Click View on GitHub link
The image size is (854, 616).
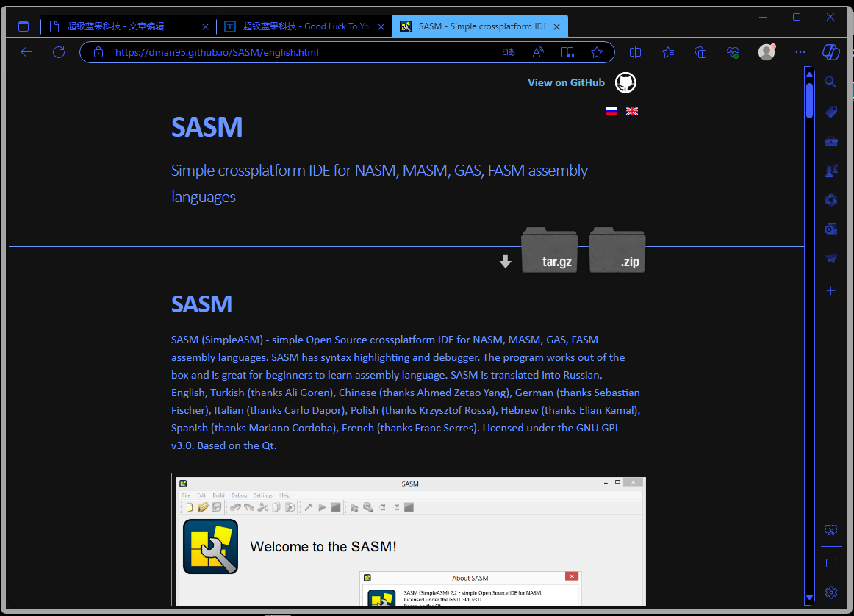pos(566,82)
